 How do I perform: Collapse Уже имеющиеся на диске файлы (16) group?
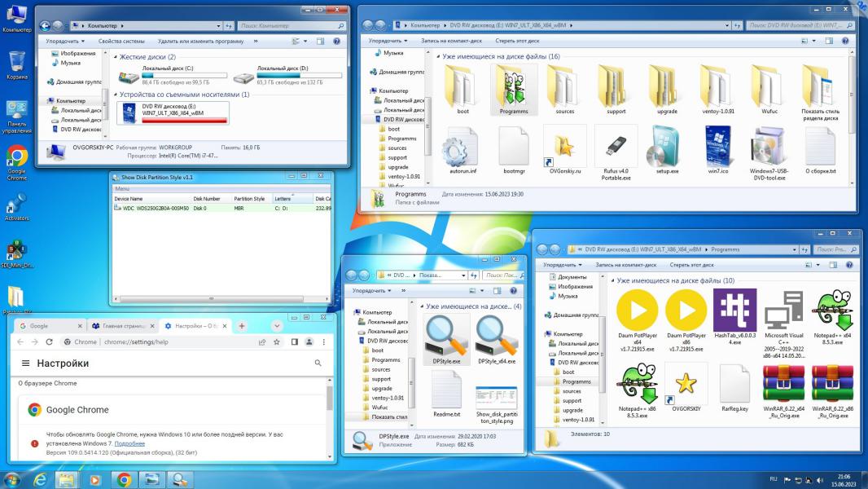click(x=438, y=56)
